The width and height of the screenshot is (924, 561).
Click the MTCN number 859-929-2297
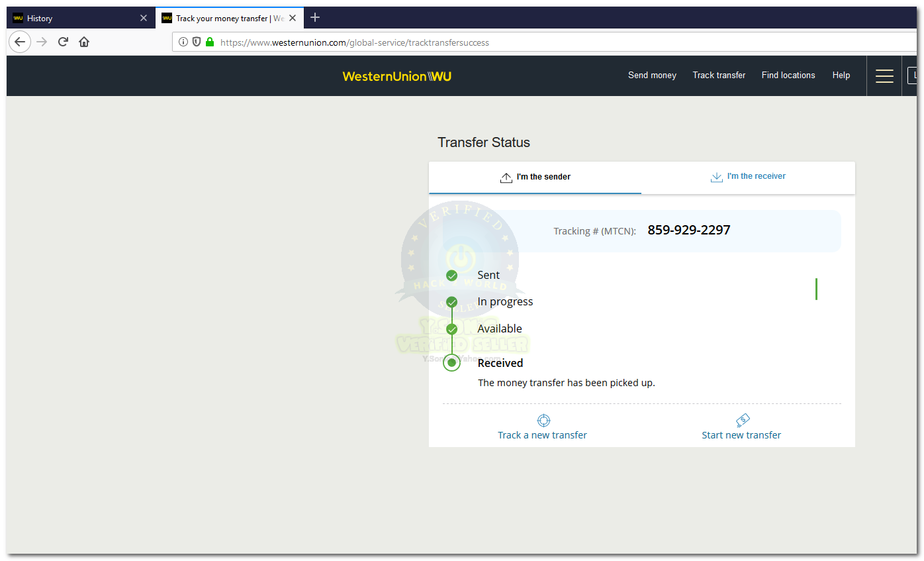(x=689, y=230)
